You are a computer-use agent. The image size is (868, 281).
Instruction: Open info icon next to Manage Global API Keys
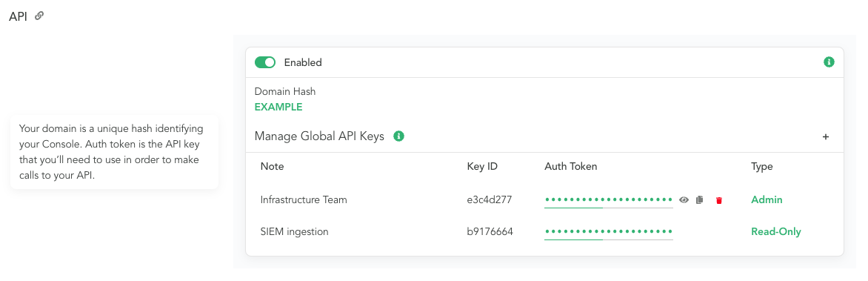(x=398, y=136)
